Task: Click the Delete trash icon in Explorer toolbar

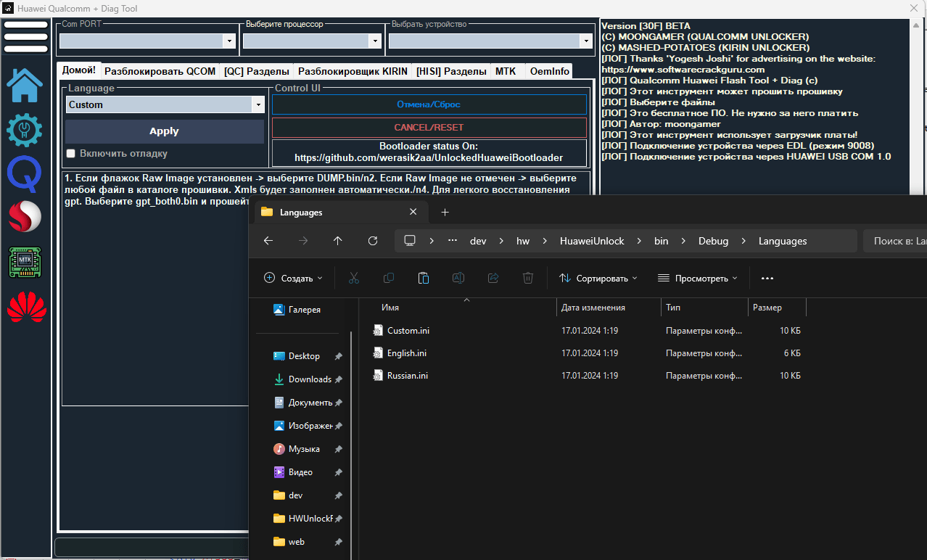Action: click(528, 278)
